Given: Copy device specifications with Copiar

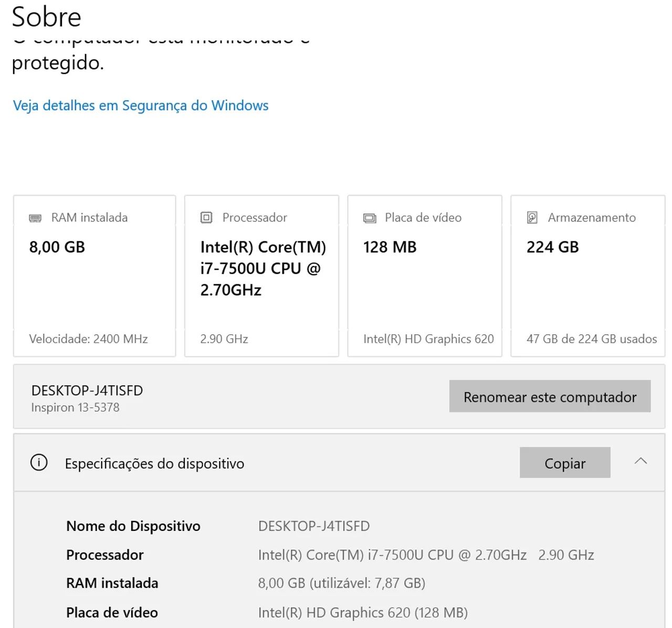Looking at the screenshot, I should [x=565, y=463].
